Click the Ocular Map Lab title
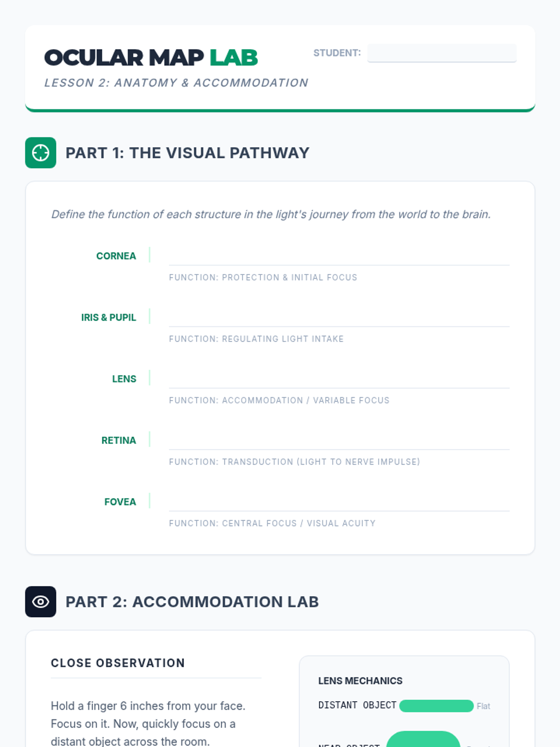Screen dimensions: 560x747 coord(151,58)
